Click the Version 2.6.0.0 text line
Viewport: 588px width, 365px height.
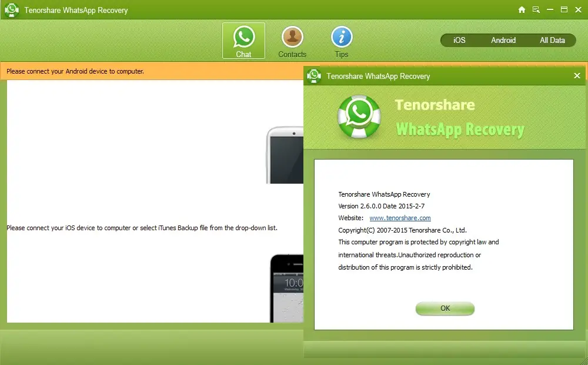[382, 206]
